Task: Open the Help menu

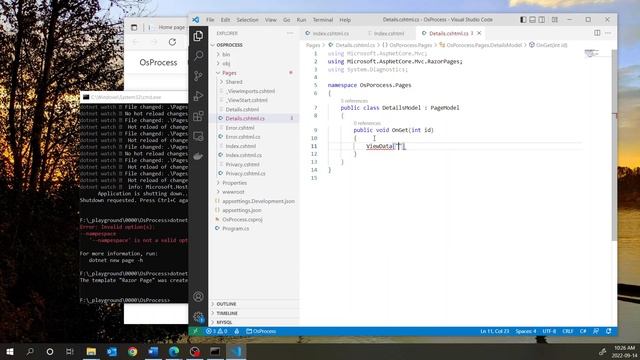Action: coord(345,20)
